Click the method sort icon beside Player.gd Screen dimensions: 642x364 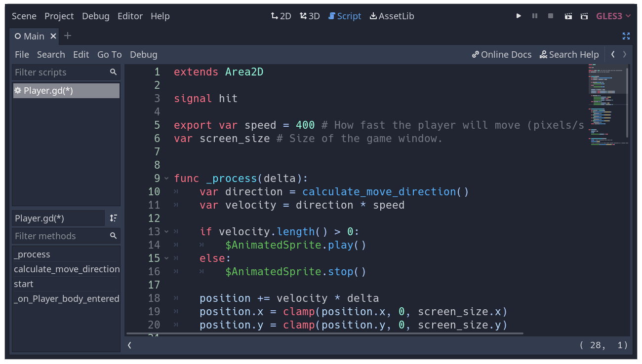click(x=114, y=218)
